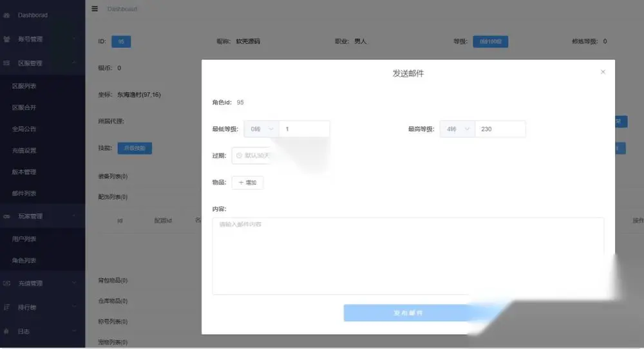Open 版本管理 in the sidebar
Image resolution: width=644 pixels, height=349 pixels.
[24, 172]
